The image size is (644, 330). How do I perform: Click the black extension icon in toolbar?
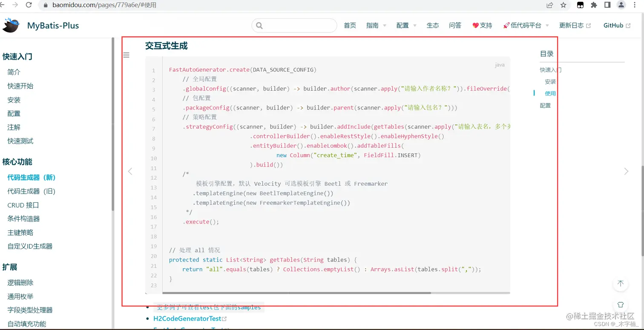pos(580,5)
